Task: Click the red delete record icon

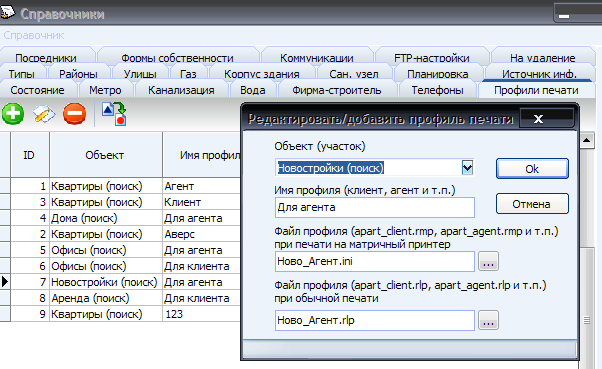Action: (x=74, y=114)
